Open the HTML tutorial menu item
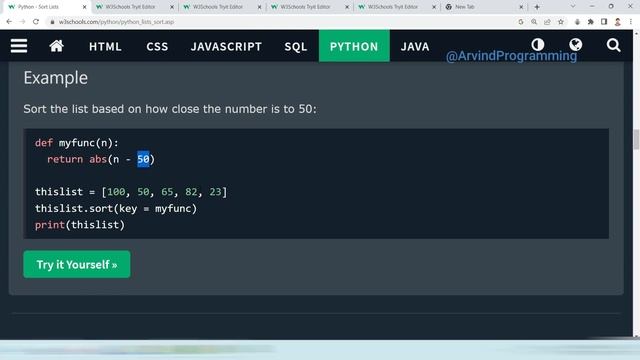 105,47
